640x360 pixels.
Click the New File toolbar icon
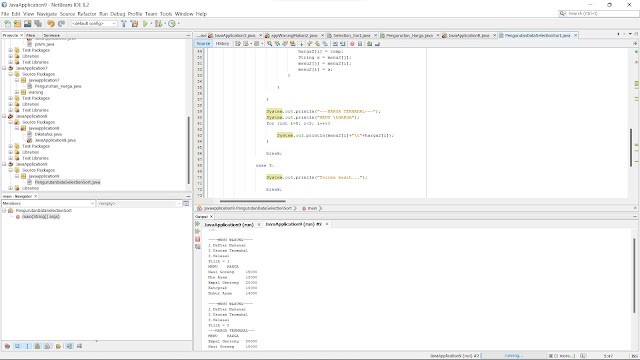pyautogui.click(x=7, y=24)
